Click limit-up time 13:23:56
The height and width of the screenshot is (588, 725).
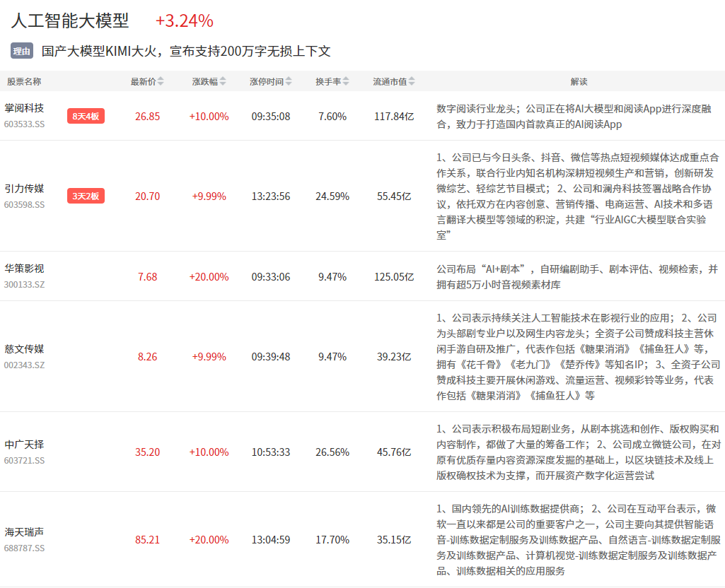(x=271, y=196)
